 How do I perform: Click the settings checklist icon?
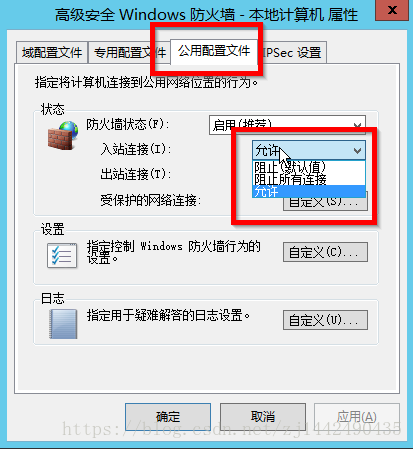click(x=62, y=256)
